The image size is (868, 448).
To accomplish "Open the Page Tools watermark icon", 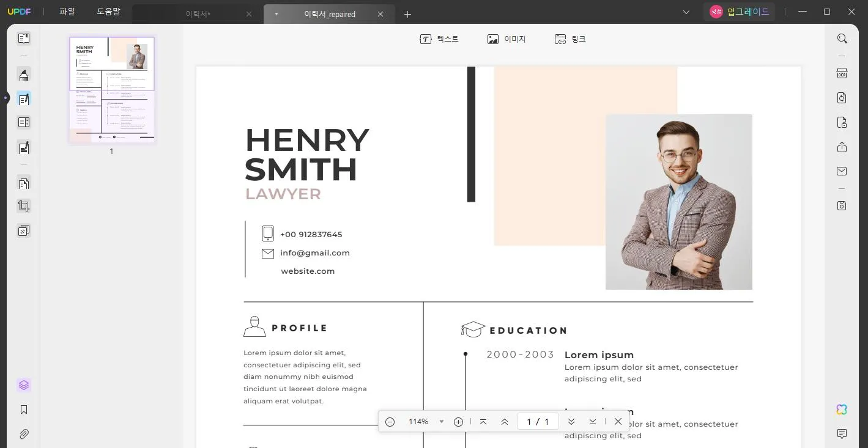I will coord(24,230).
